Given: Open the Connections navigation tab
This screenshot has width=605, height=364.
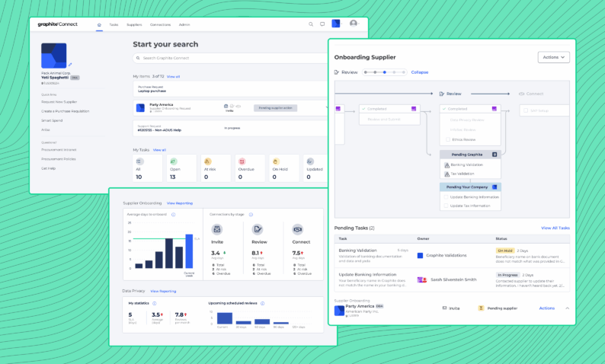Looking at the screenshot, I should [160, 24].
